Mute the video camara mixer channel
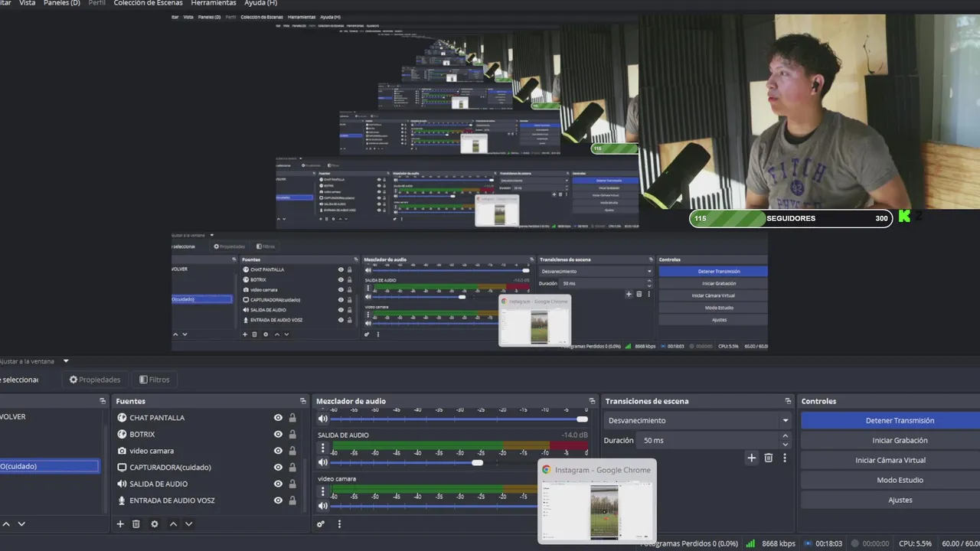 (x=323, y=506)
